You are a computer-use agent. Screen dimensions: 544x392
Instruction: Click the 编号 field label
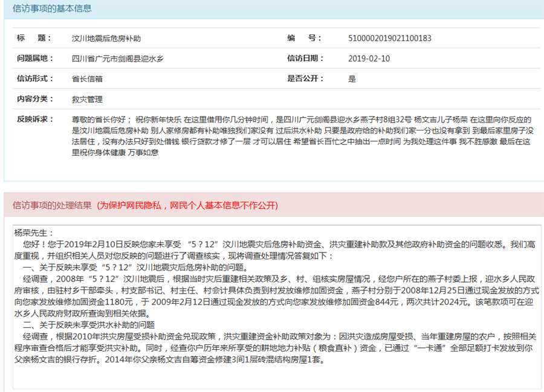[x=305, y=38]
